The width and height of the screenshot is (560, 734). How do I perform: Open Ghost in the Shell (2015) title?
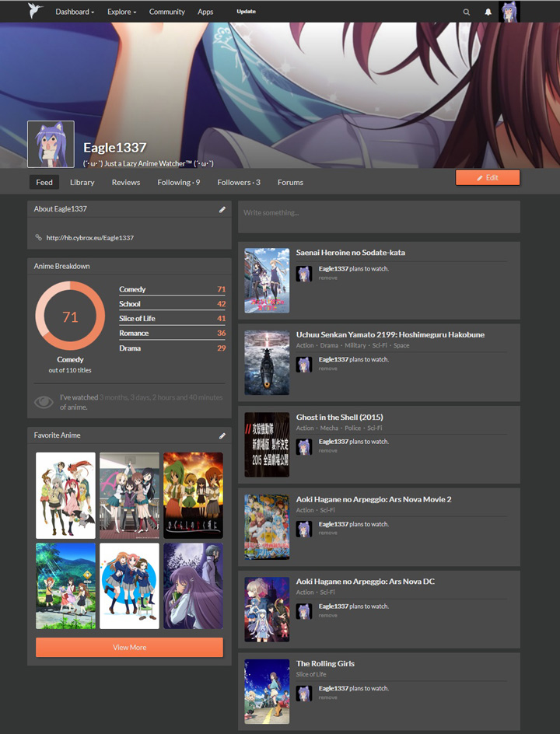[x=339, y=417]
